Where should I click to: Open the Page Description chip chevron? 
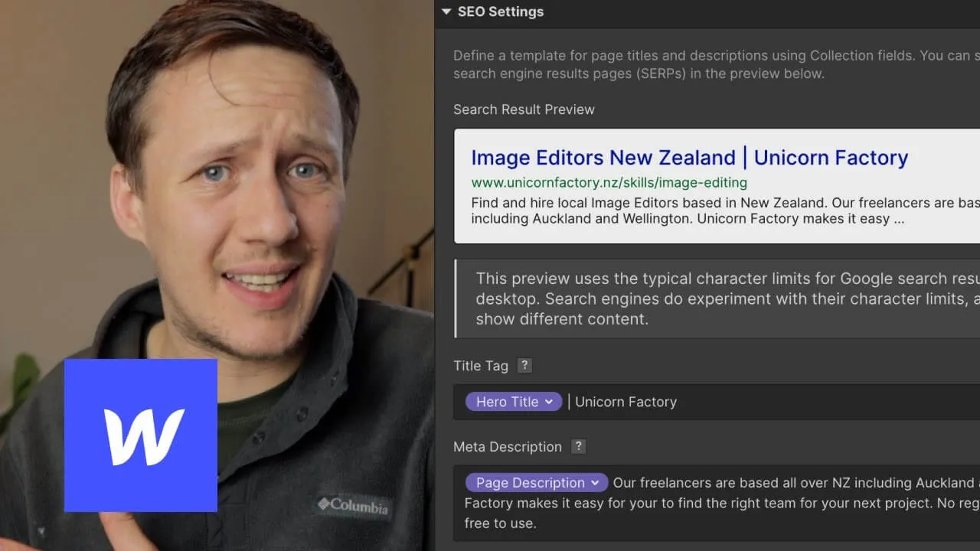coord(595,483)
